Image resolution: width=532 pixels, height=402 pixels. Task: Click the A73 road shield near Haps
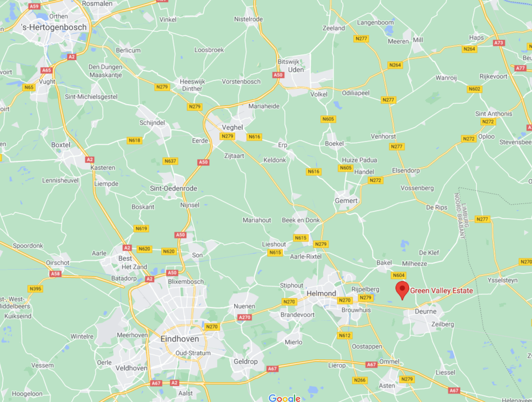click(x=499, y=43)
